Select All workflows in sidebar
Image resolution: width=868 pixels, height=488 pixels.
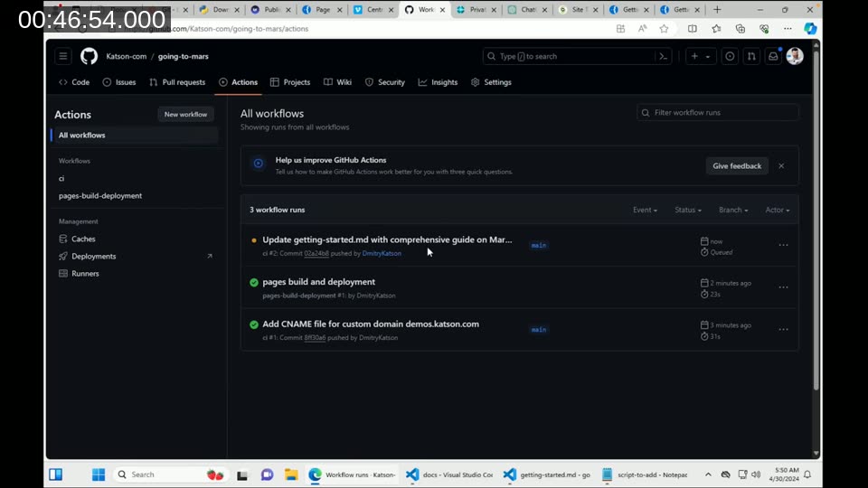click(135, 136)
